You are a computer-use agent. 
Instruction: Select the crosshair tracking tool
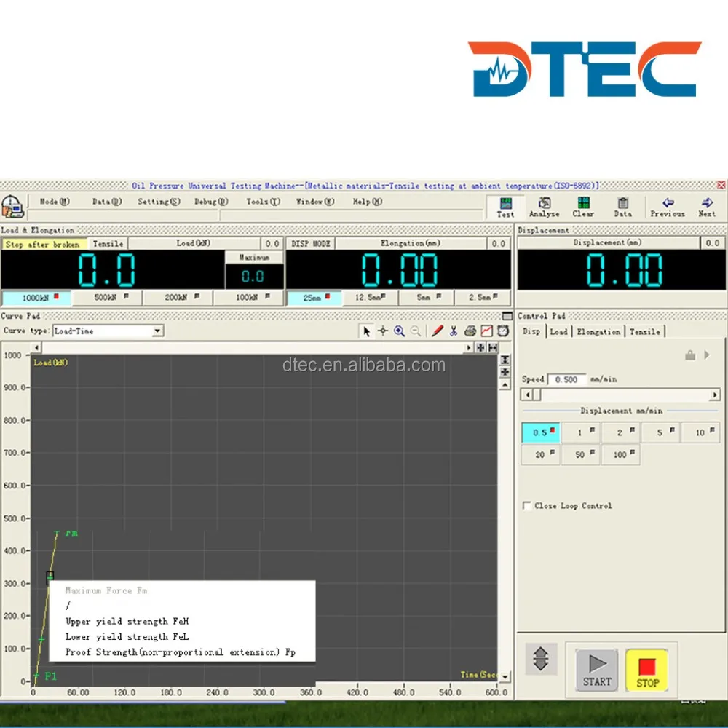[382, 331]
